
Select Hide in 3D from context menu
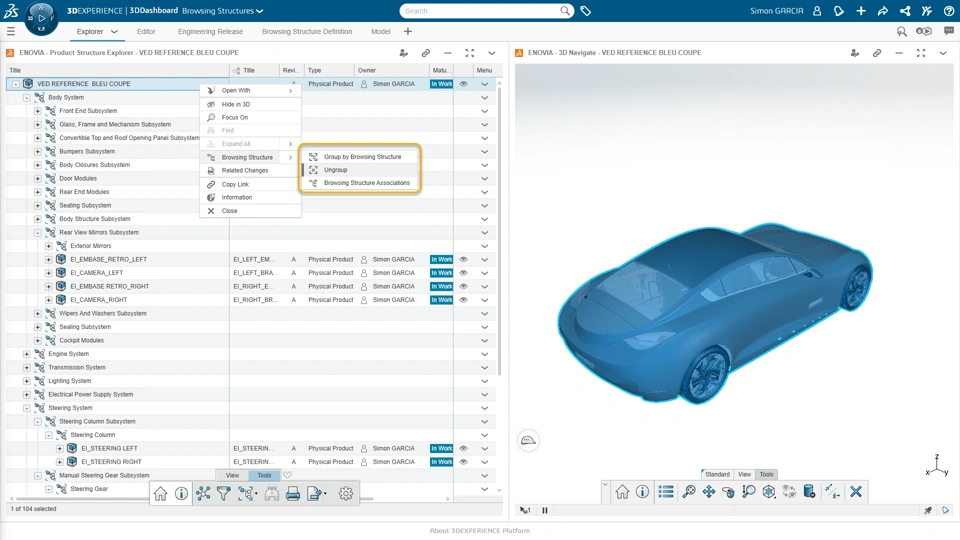pos(250,104)
